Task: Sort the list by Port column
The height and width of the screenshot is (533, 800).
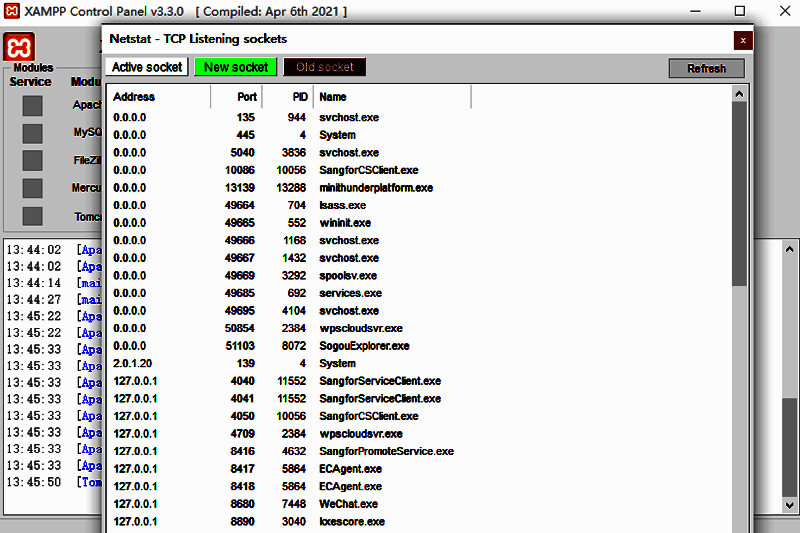Action: point(236,97)
